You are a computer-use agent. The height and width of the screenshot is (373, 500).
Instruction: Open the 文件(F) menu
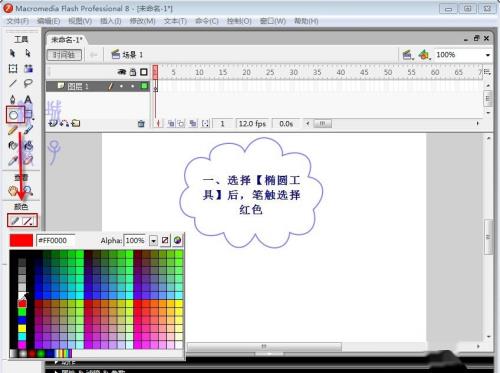coord(18,21)
